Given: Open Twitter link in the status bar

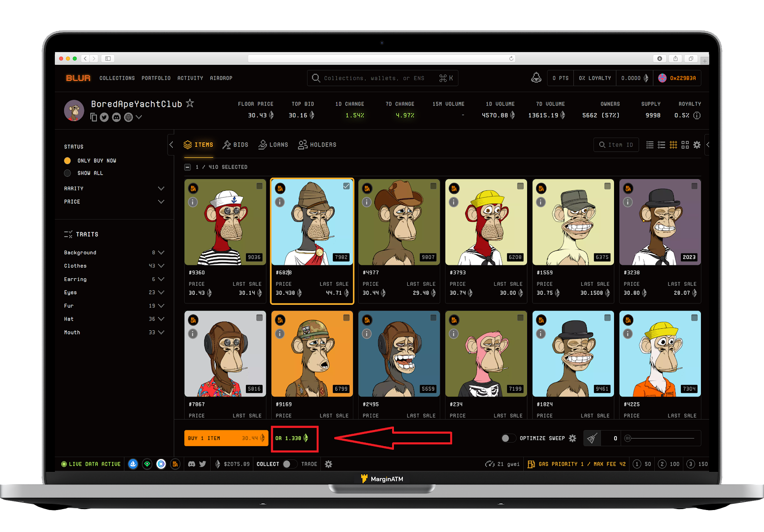Looking at the screenshot, I should click(202, 464).
